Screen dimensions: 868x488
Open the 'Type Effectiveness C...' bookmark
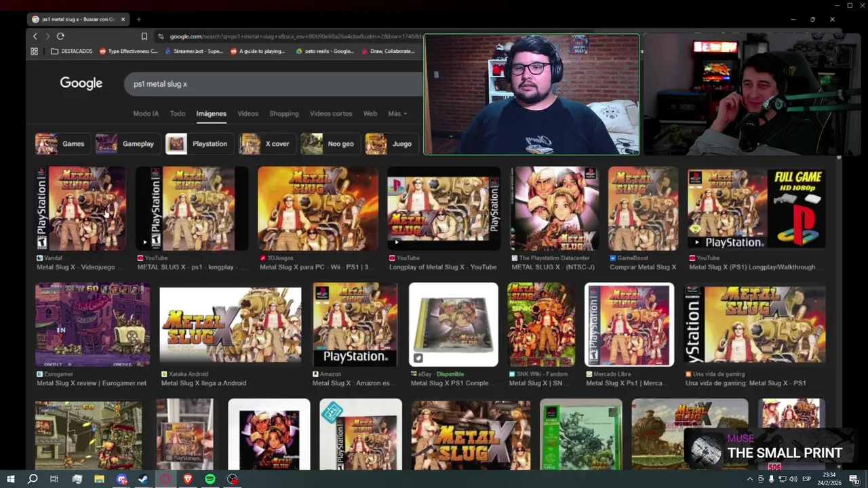point(129,51)
